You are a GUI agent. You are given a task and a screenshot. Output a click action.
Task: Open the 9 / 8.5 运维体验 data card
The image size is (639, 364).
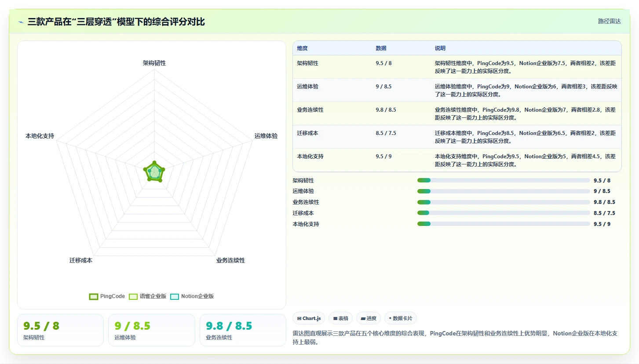click(x=152, y=330)
